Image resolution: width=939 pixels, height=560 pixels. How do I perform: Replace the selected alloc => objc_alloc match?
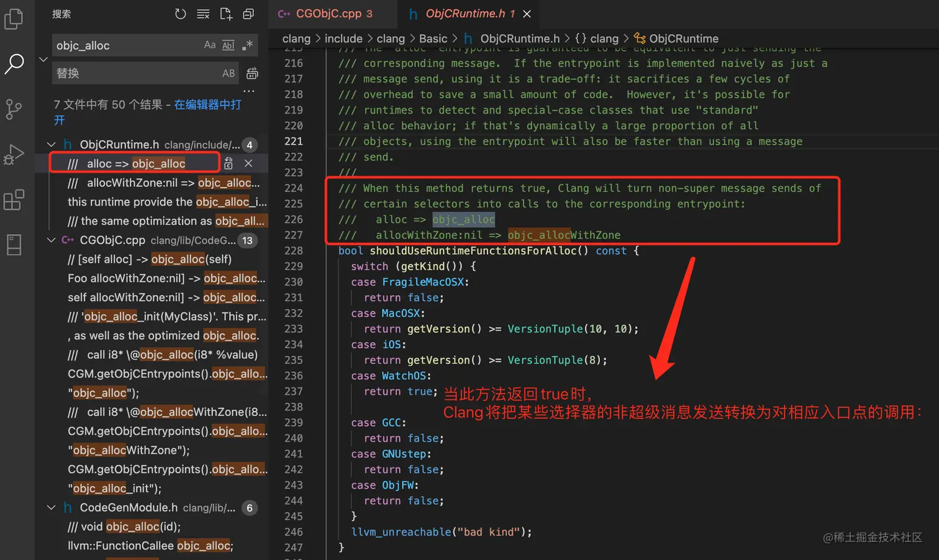click(x=229, y=163)
